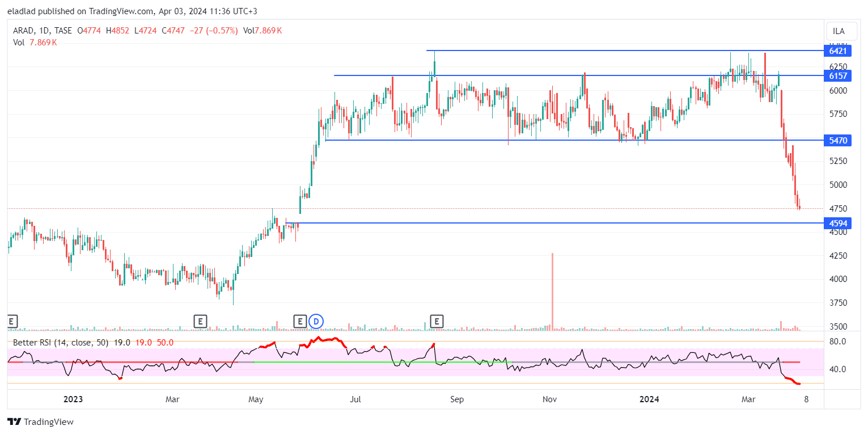
Task: Open the E earnings marker between Jul and Sep
Action: tap(437, 322)
